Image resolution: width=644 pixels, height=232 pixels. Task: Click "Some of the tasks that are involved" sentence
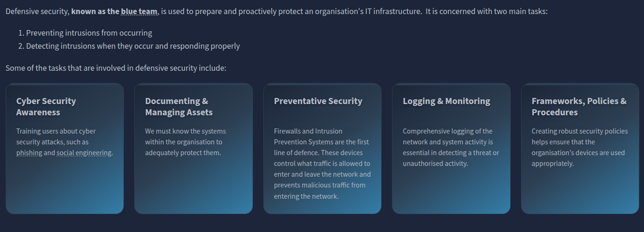116,68
